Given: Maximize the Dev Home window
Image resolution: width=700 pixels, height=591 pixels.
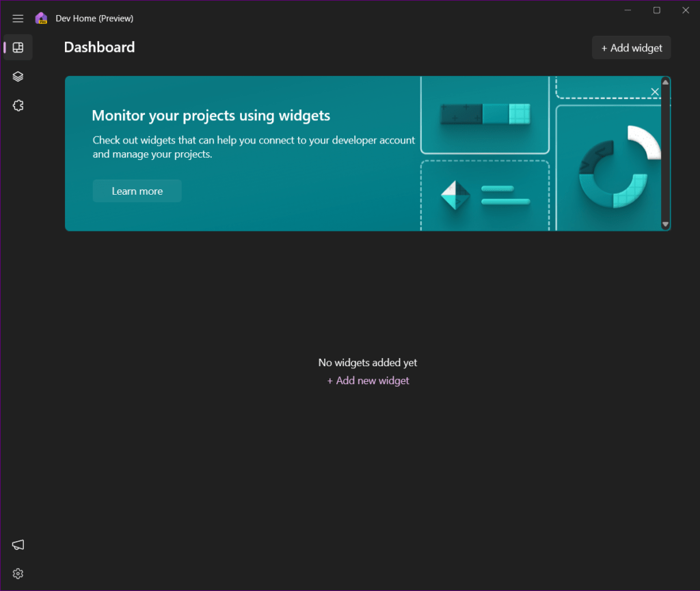Looking at the screenshot, I should tap(656, 10).
